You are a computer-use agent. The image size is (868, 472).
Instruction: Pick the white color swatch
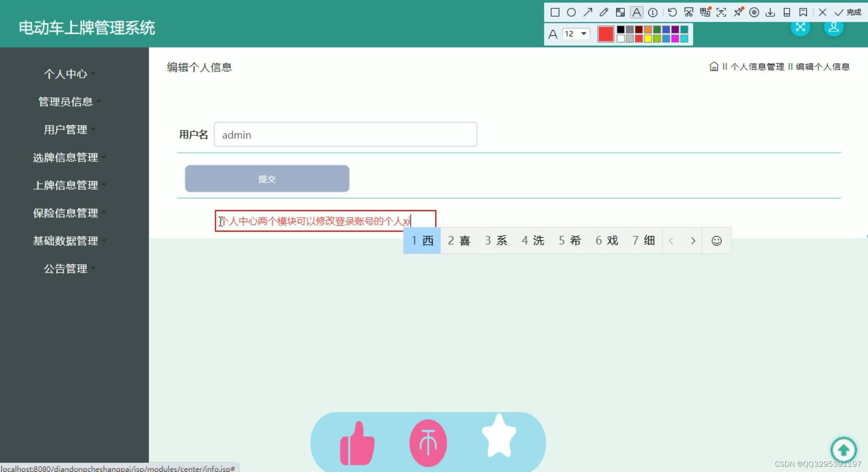tap(621, 38)
